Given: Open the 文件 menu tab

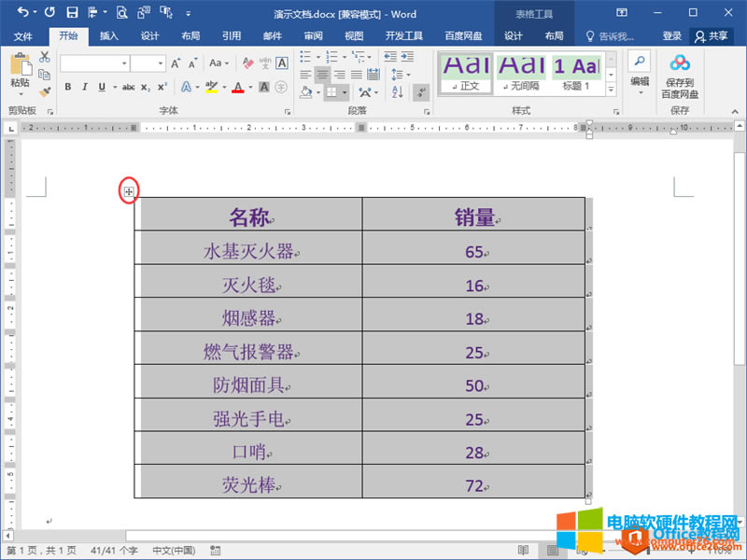Looking at the screenshot, I should click(23, 35).
